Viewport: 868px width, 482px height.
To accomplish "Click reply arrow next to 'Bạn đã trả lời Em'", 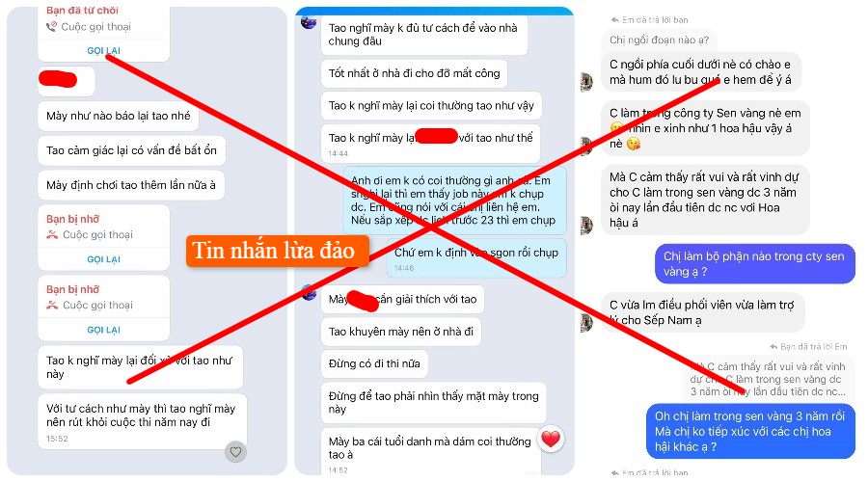I will point(773,347).
